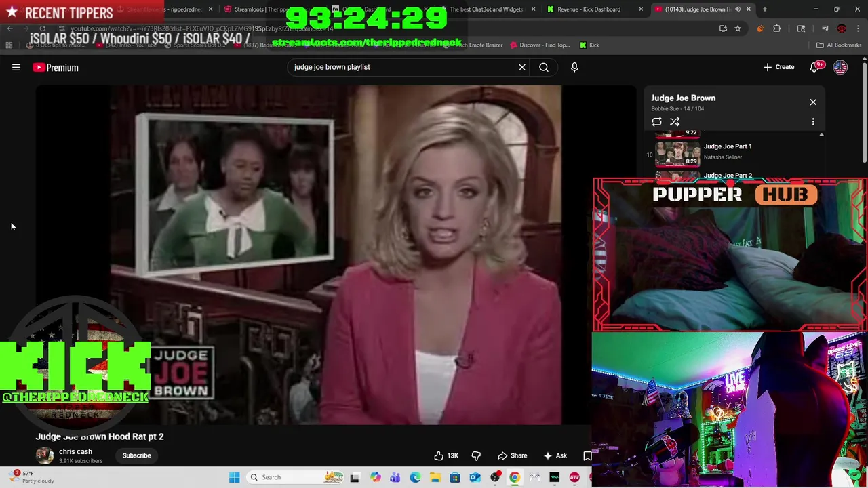Image resolution: width=868 pixels, height=488 pixels.
Task: Close the Judge Joe Brown YouTube tab
Action: click(x=749, y=9)
